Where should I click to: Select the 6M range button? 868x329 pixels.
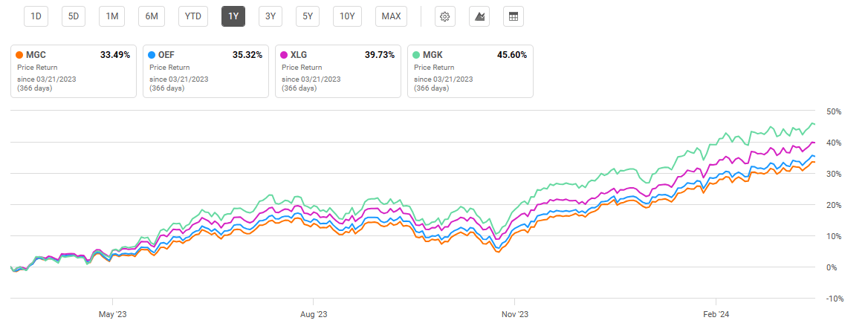[152, 16]
